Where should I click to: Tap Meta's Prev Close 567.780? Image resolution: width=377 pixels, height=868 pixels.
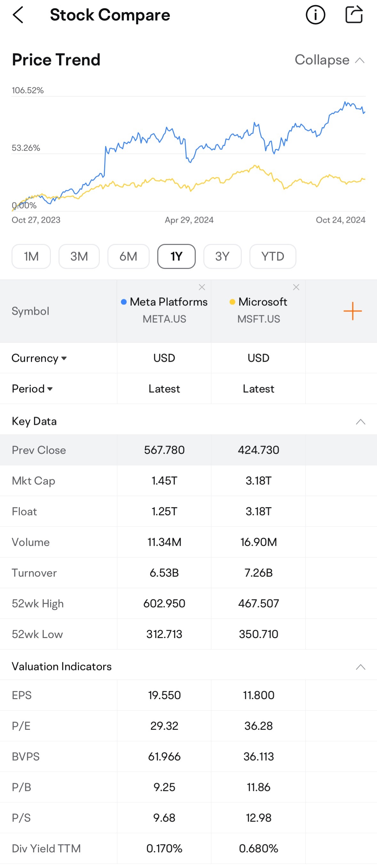pos(164,450)
